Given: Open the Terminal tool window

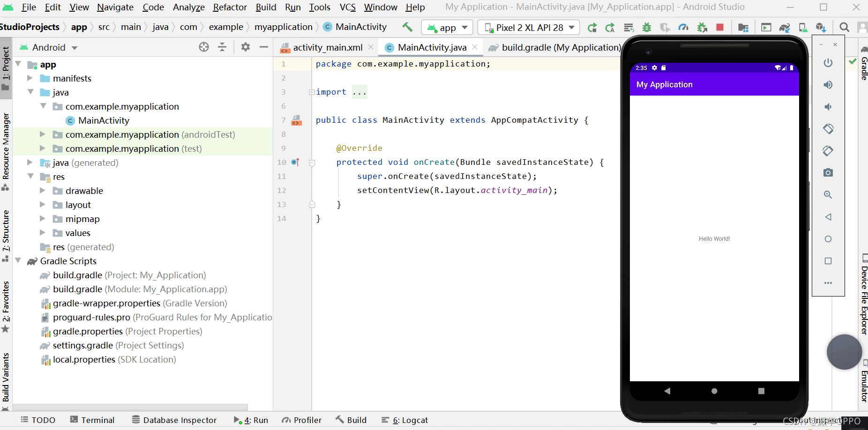Looking at the screenshot, I should click(92, 420).
